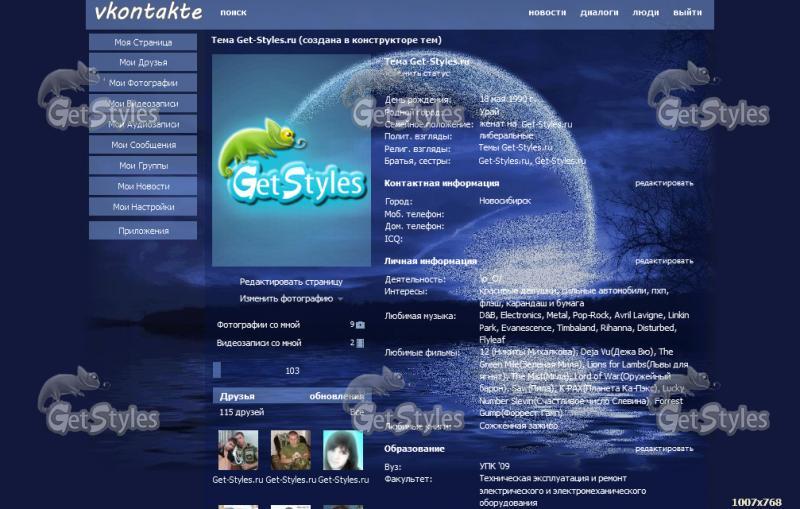Image resolution: width=800 pixels, height=509 pixels.
Task: Click video icon beside Видеозаписи со мной
Action: [361, 343]
